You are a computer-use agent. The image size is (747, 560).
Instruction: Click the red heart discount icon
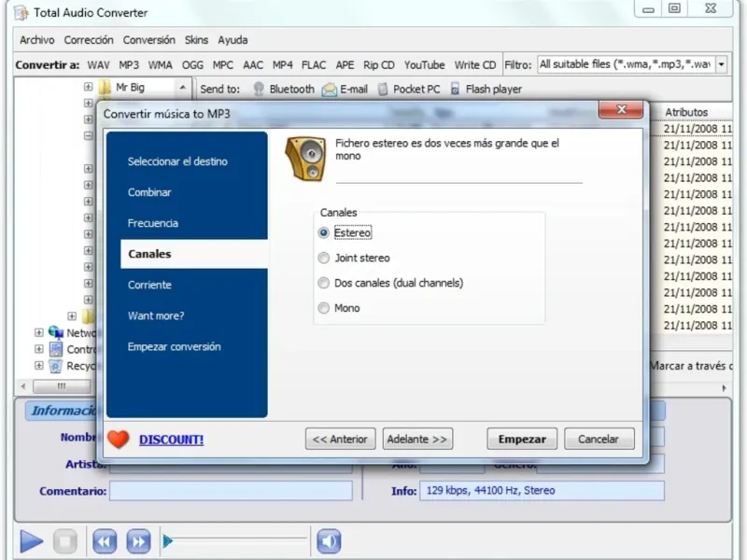(x=119, y=439)
